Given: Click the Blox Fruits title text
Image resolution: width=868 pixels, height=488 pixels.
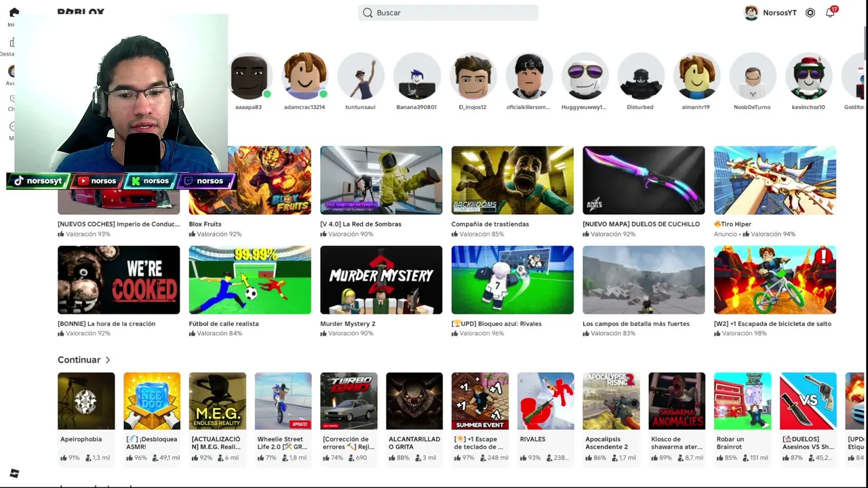Looking at the screenshot, I should point(205,224).
